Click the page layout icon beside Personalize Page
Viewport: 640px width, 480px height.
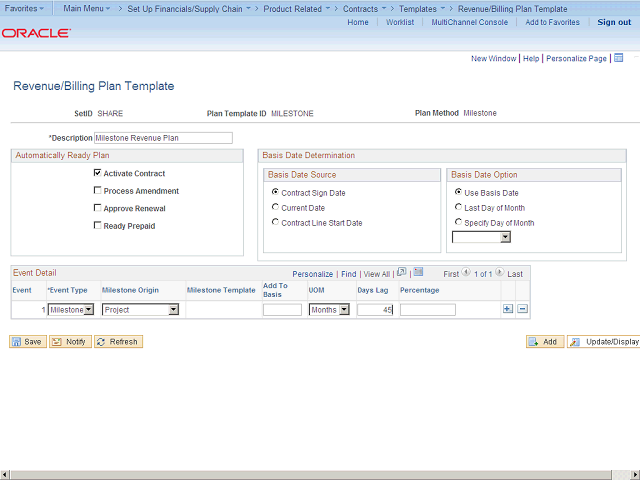[619, 58]
